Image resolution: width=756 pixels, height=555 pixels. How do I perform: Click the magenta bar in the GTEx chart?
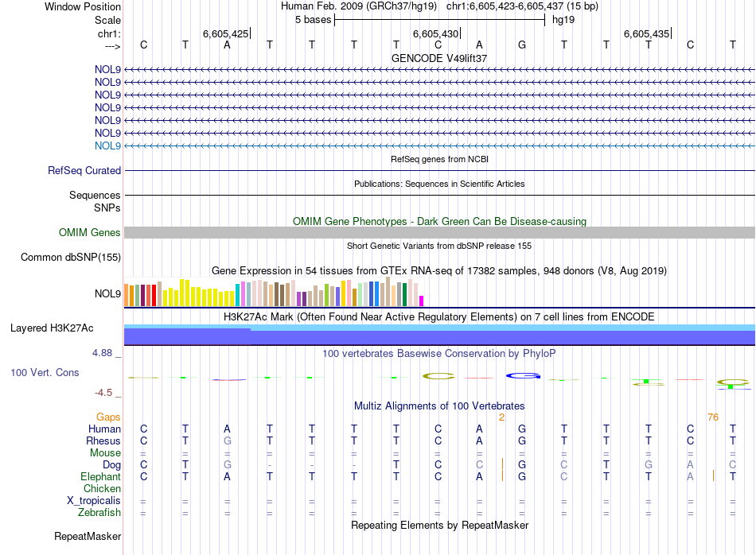(x=422, y=301)
